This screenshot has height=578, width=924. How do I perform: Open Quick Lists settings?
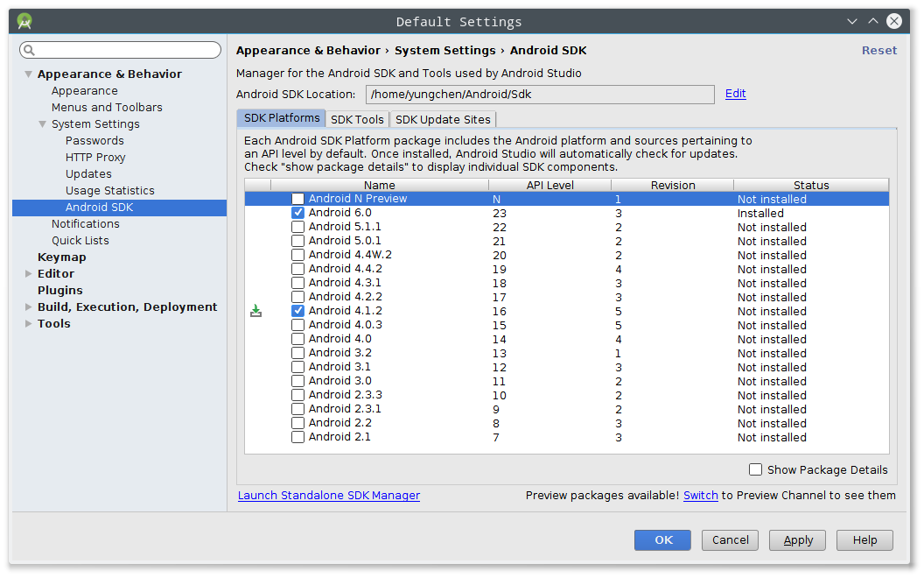(80, 241)
